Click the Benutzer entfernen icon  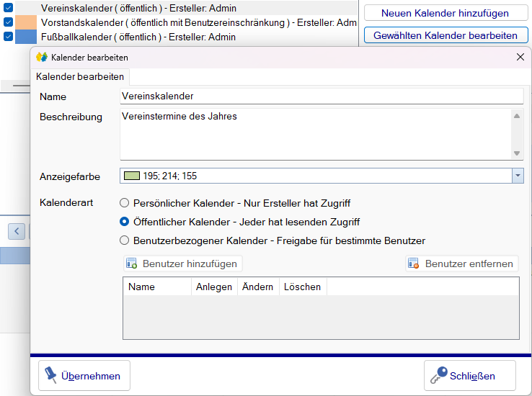pyautogui.click(x=414, y=264)
